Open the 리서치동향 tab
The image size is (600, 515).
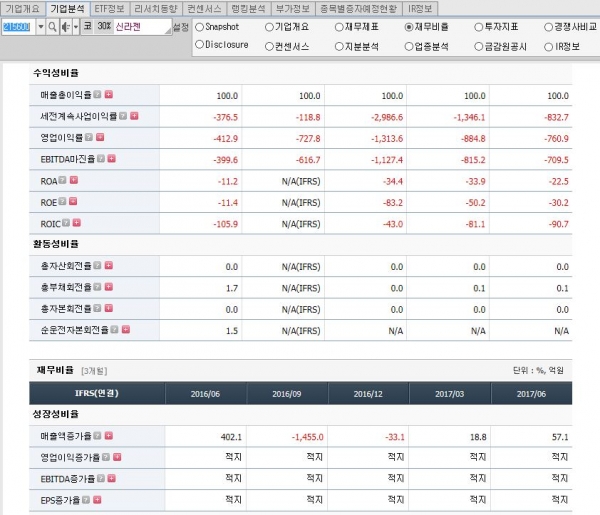pos(156,8)
